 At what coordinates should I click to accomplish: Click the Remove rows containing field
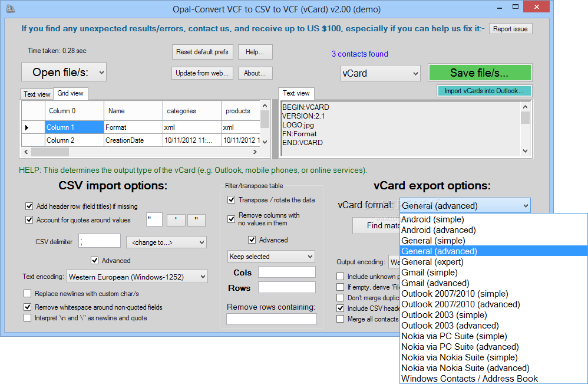point(272,319)
